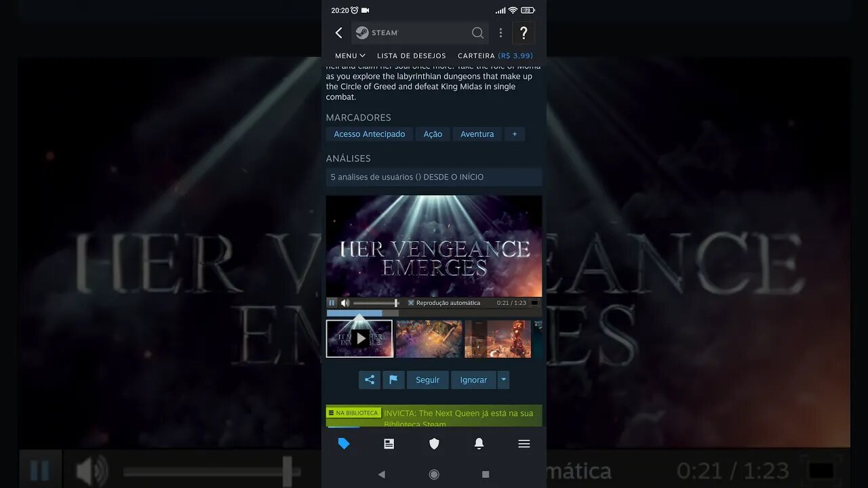Select the Acesso Antecipado tag
Image resolution: width=868 pixels, height=488 pixels.
coord(369,134)
